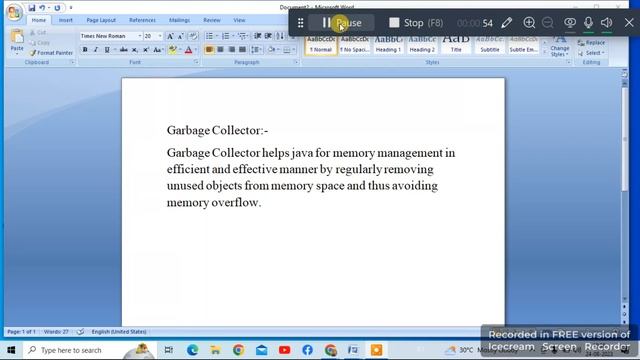Open line spacing options

pyautogui.click(x=256, y=50)
